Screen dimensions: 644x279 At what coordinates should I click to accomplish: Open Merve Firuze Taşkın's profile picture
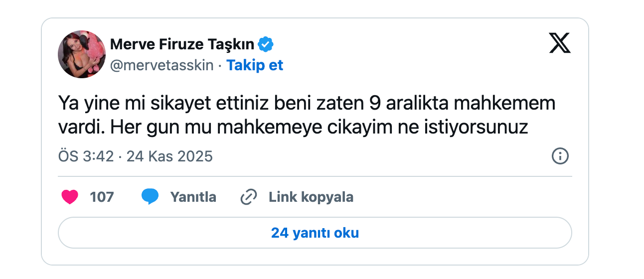pyautogui.click(x=82, y=54)
